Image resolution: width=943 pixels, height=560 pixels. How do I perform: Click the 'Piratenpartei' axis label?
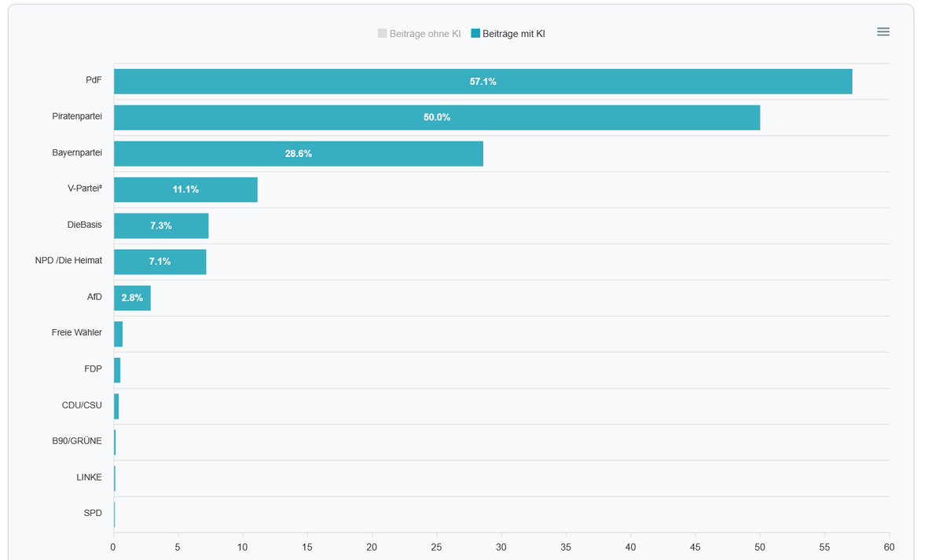(77, 116)
